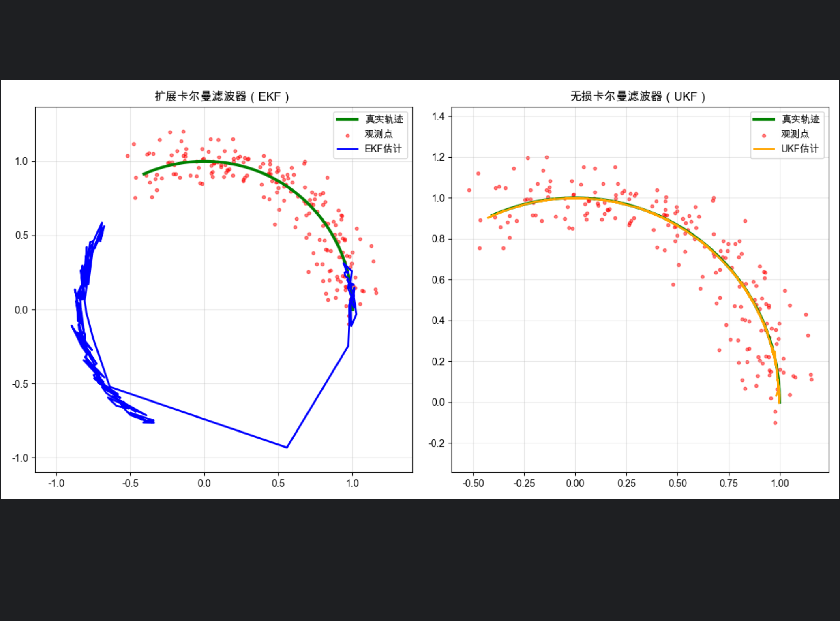Click the -0.50 x-axis tick label on UKF plot
Image resolution: width=840 pixels, height=621 pixels.
(473, 483)
